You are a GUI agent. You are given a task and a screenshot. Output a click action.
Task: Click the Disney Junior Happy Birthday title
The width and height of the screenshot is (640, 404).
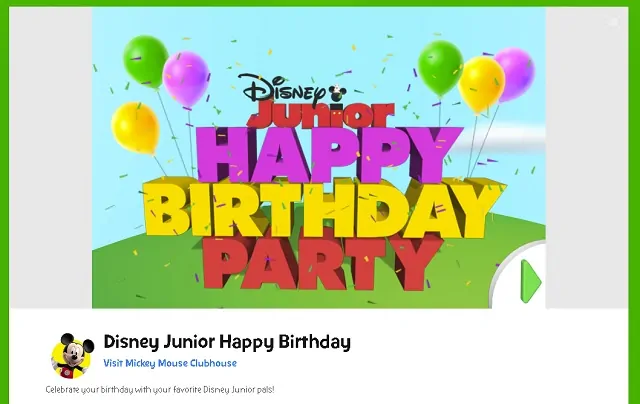[227, 342]
